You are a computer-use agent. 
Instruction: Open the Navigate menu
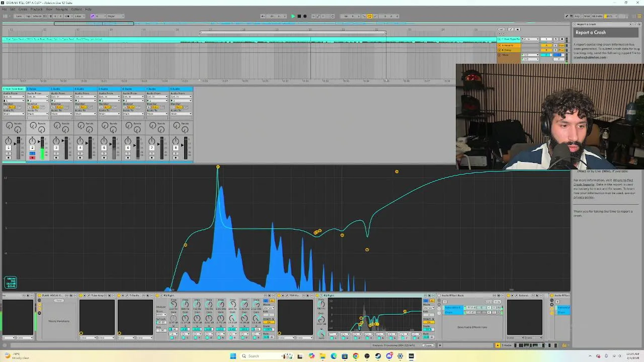click(61, 9)
